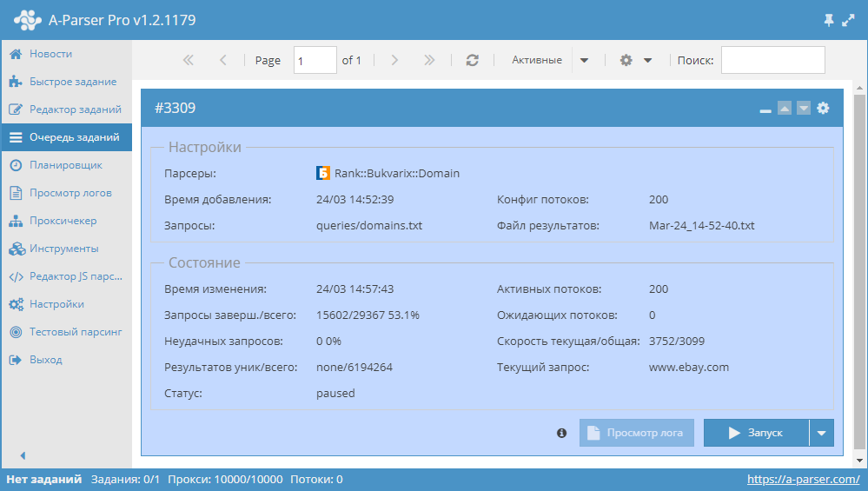Click the Поиск search input field

click(x=772, y=60)
